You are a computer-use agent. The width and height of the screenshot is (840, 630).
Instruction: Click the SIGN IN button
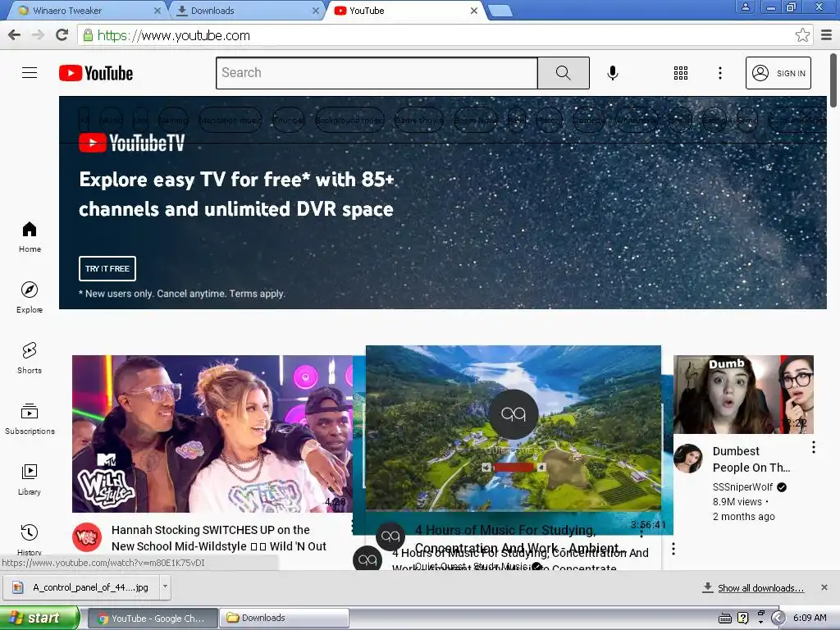[x=778, y=73]
